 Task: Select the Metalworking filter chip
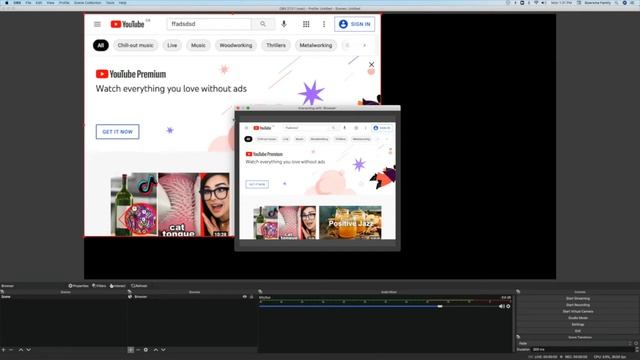(316, 45)
